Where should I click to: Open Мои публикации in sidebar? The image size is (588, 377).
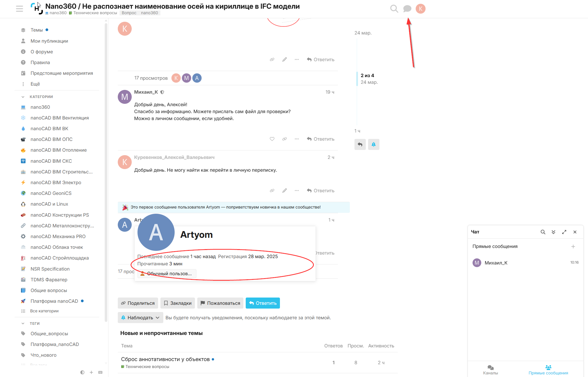(x=49, y=41)
